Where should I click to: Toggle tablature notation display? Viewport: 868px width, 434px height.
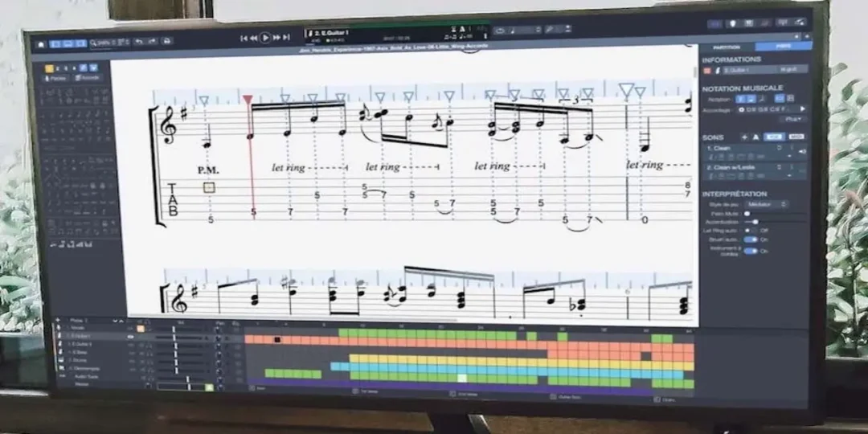click(750, 99)
